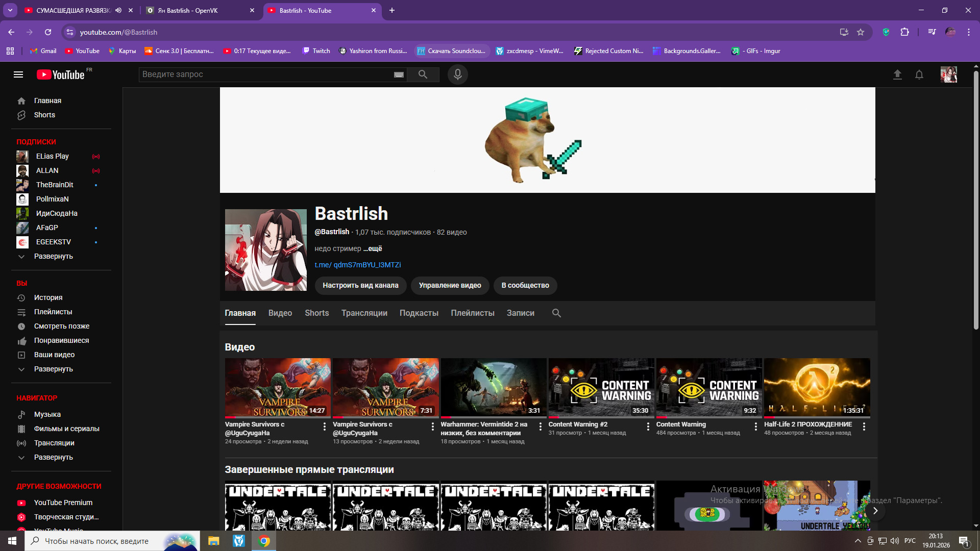Open options menu for the Half-Life 2 video
The width and height of the screenshot is (980, 551).
(x=864, y=427)
